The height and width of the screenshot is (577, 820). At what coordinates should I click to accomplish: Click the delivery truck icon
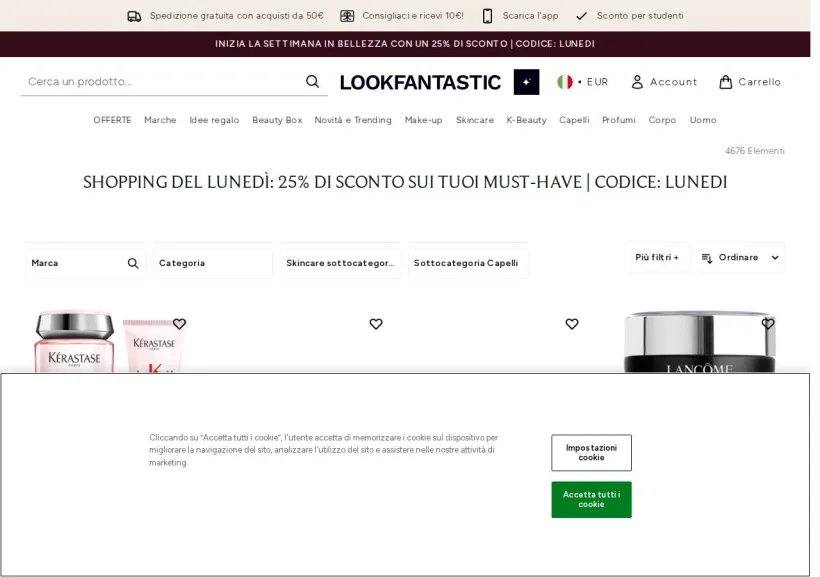tap(134, 16)
